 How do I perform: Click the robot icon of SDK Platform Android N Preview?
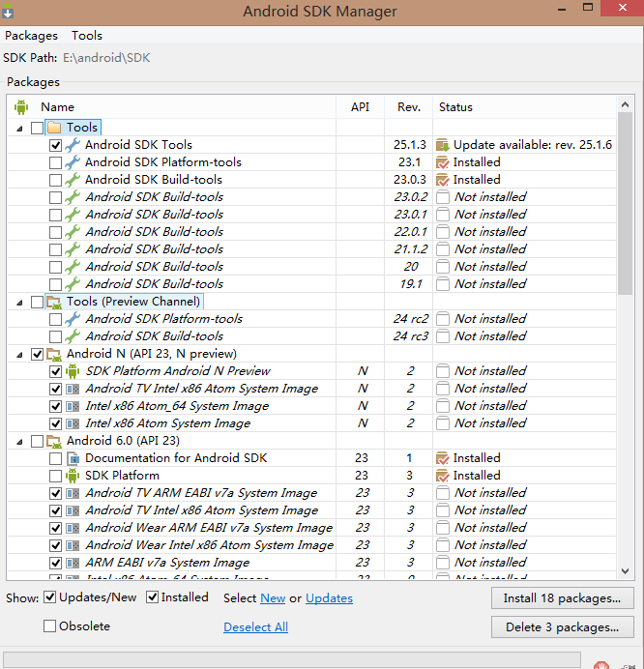pos(73,371)
